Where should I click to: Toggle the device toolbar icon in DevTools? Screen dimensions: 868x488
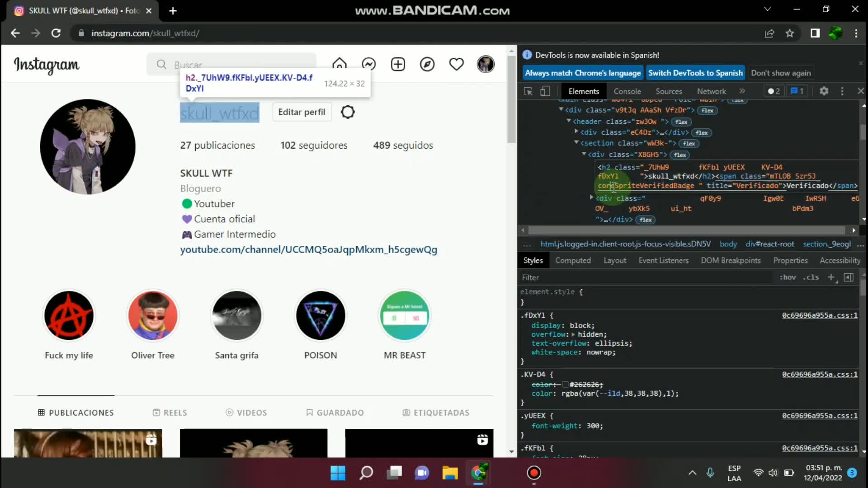[x=545, y=91]
